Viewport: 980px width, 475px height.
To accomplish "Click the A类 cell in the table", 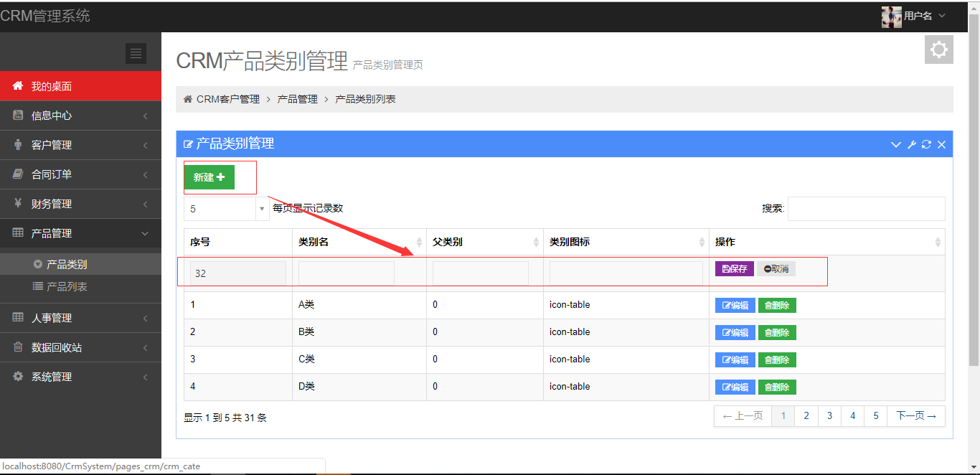I will (359, 305).
